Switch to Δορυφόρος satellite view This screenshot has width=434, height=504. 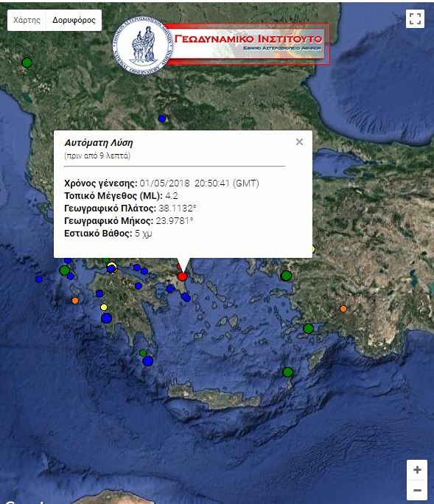(74, 20)
